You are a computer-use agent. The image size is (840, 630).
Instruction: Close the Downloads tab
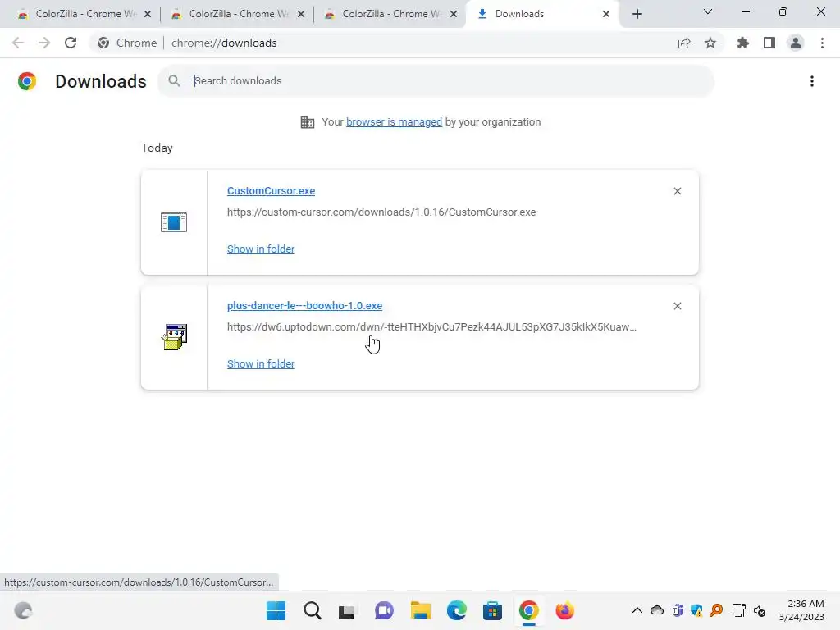[606, 14]
